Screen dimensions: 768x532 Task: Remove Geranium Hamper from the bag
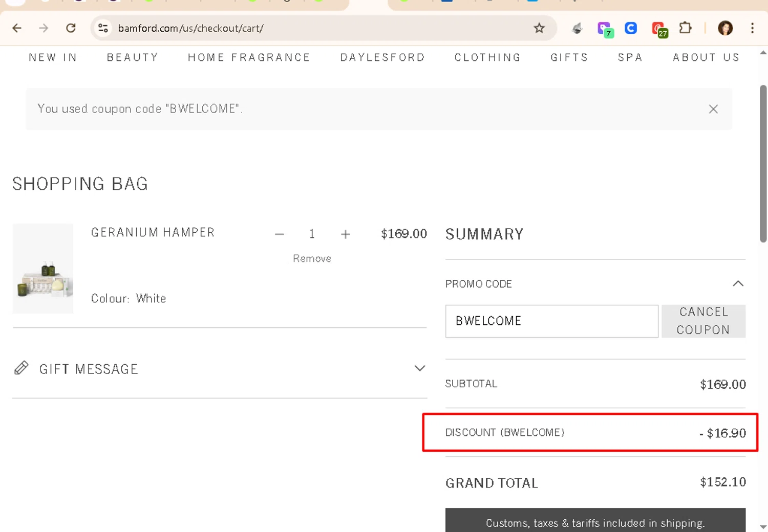coord(312,258)
